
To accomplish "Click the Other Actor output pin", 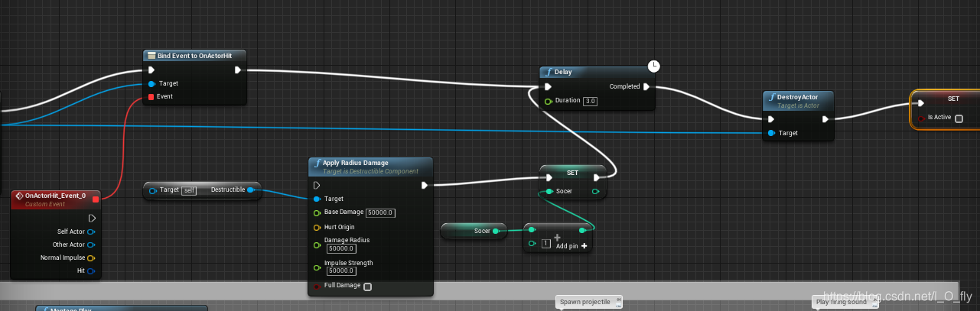I will click(x=91, y=245).
